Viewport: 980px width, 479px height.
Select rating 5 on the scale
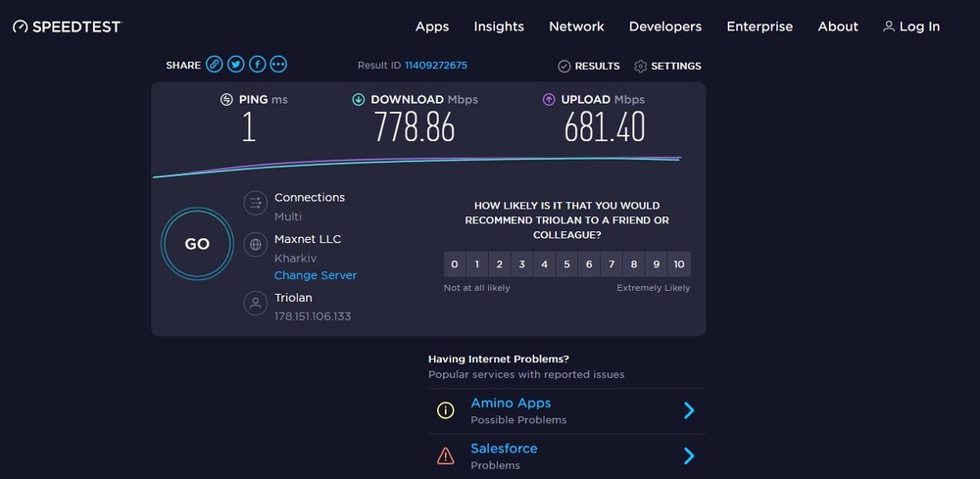[x=566, y=264]
